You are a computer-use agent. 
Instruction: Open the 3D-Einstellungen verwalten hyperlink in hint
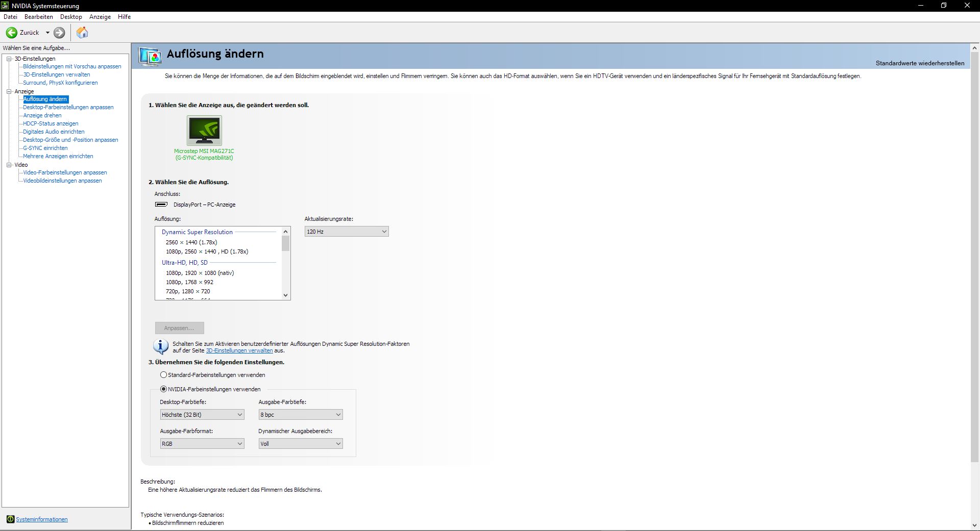[239, 350]
